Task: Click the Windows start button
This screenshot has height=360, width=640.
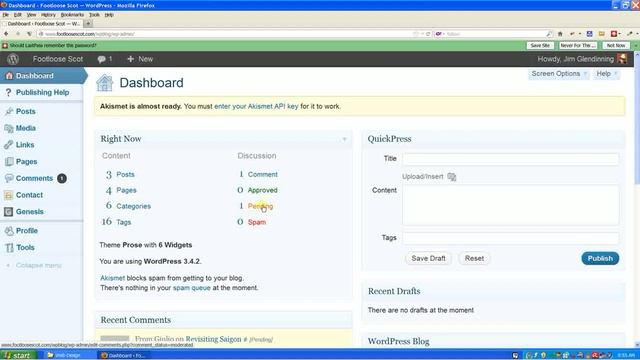Action: pos(18,355)
